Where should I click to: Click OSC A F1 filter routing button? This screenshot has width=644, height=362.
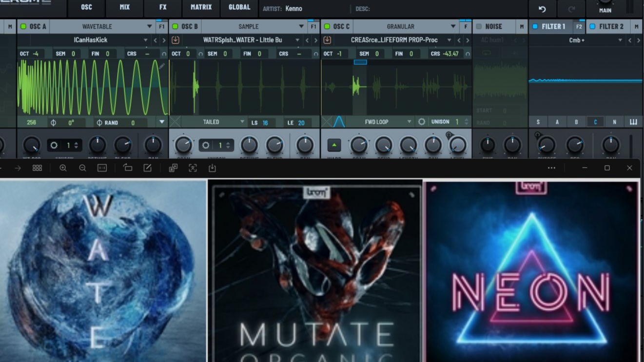(x=162, y=26)
